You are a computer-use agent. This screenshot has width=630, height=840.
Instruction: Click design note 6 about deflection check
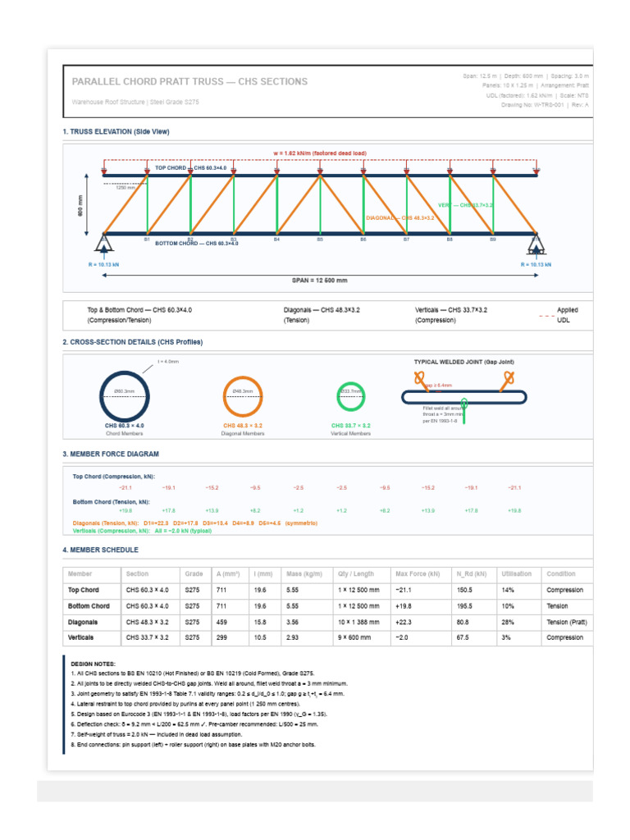[194, 724]
